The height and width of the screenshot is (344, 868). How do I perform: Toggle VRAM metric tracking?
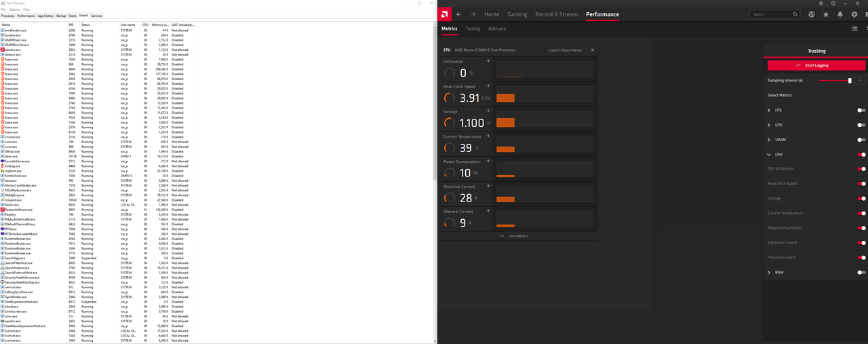click(861, 140)
